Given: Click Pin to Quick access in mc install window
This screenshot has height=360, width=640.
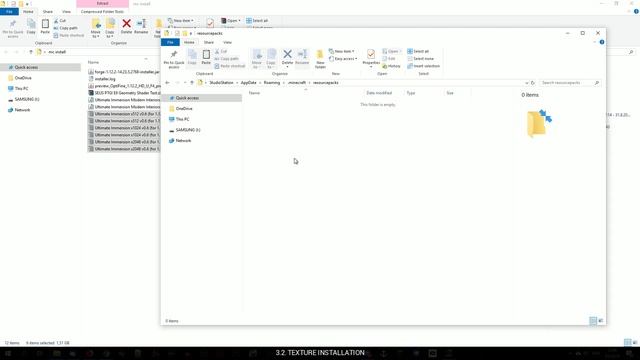Looking at the screenshot, I should click(x=13, y=28).
